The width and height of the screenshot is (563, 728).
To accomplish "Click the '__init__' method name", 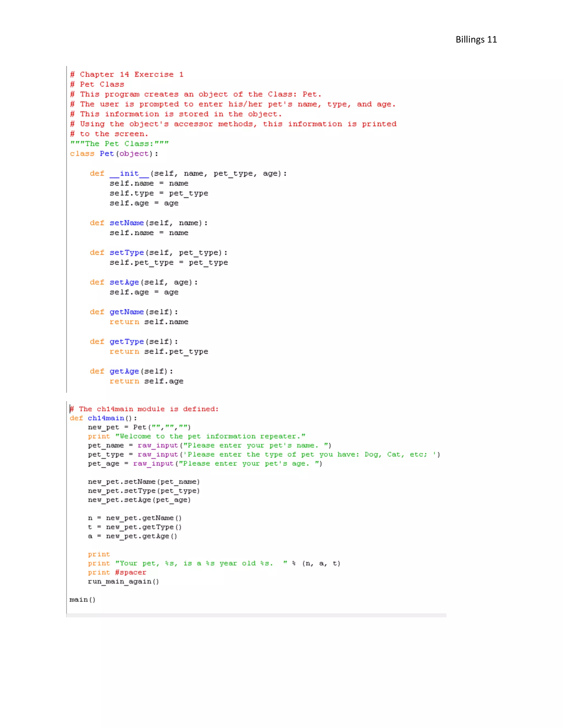I will point(129,173).
